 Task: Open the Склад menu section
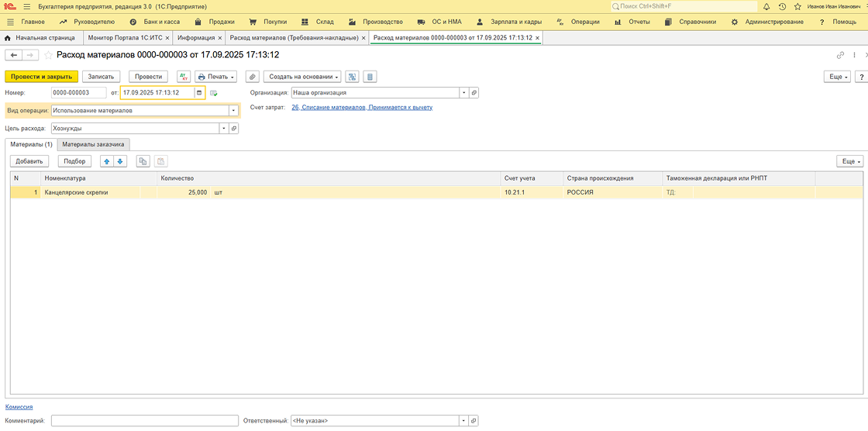pos(319,22)
